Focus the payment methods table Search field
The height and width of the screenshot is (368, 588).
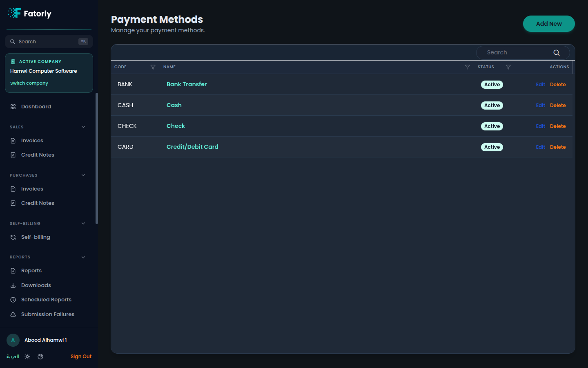tap(523, 52)
